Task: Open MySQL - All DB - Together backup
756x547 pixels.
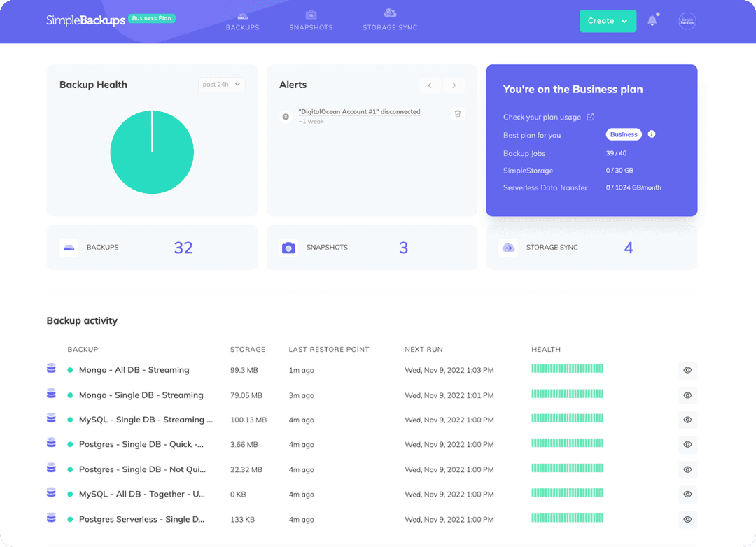Action: point(141,494)
